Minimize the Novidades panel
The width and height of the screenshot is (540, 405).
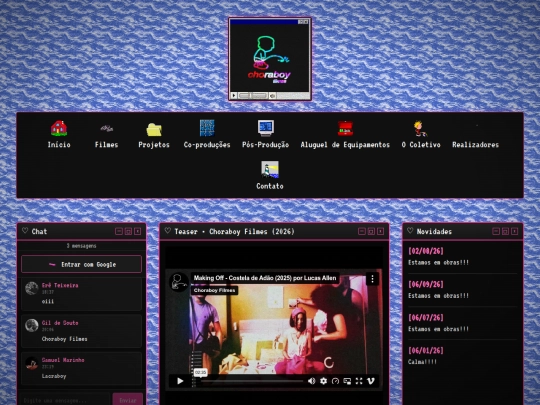tap(496, 231)
